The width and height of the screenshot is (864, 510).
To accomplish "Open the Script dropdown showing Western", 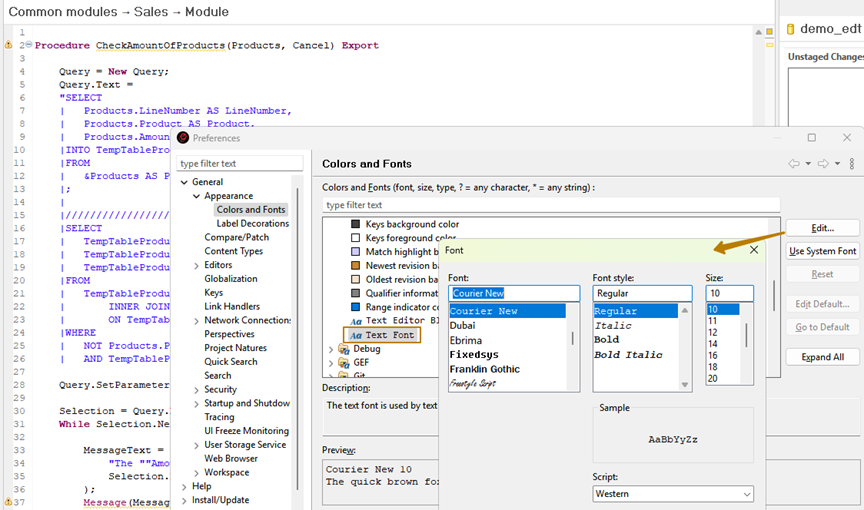I will point(672,494).
